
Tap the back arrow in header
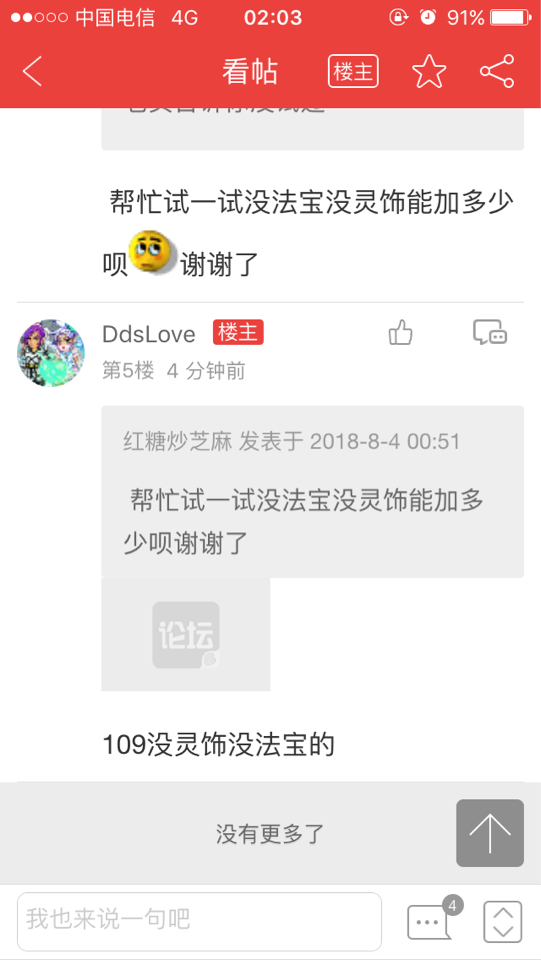point(32,72)
